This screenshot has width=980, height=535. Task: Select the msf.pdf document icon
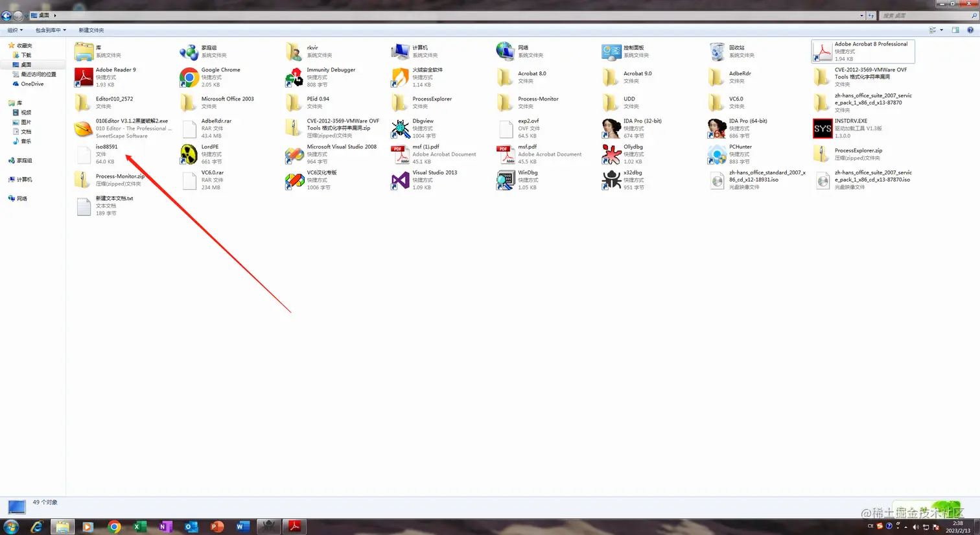[x=506, y=154]
